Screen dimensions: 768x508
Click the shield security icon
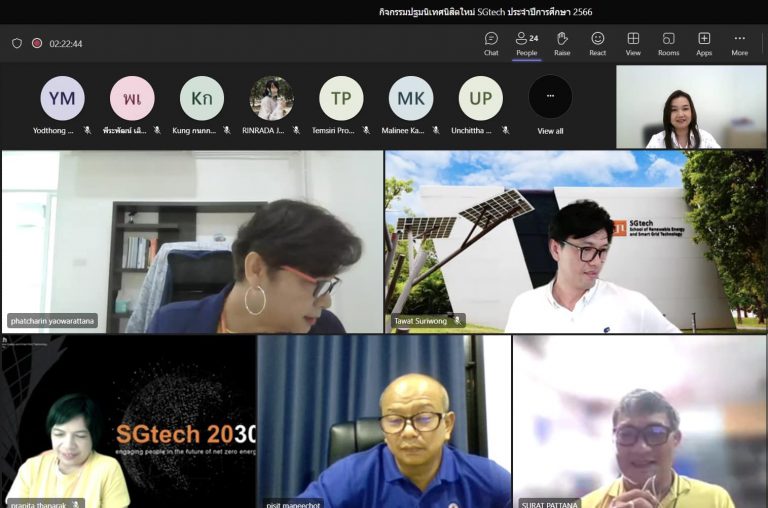click(17, 43)
